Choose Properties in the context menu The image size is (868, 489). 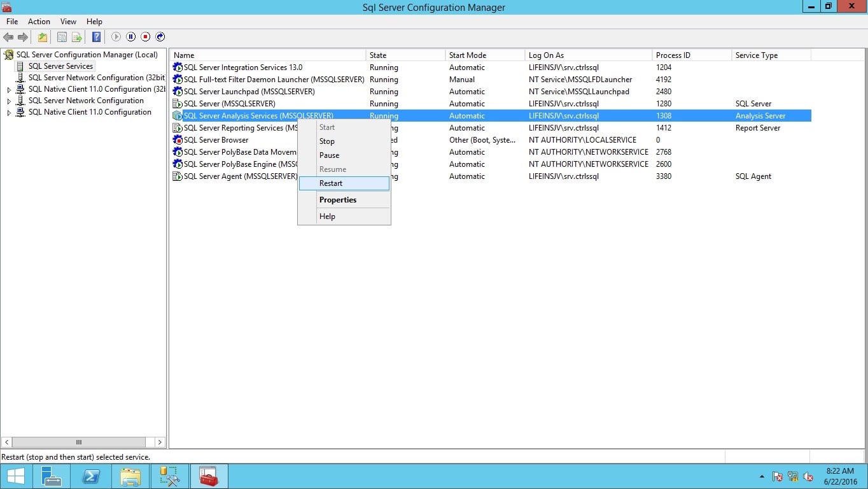pyautogui.click(x=344, y=200)
